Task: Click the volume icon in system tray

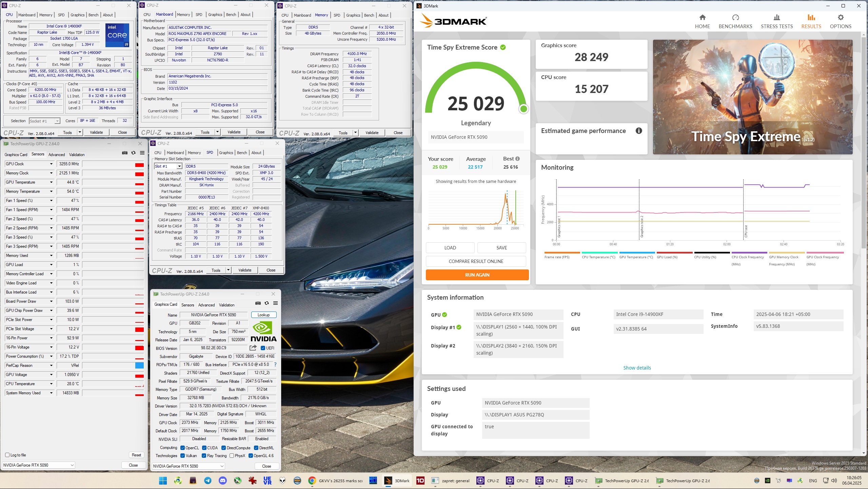Action: (834, 481)
